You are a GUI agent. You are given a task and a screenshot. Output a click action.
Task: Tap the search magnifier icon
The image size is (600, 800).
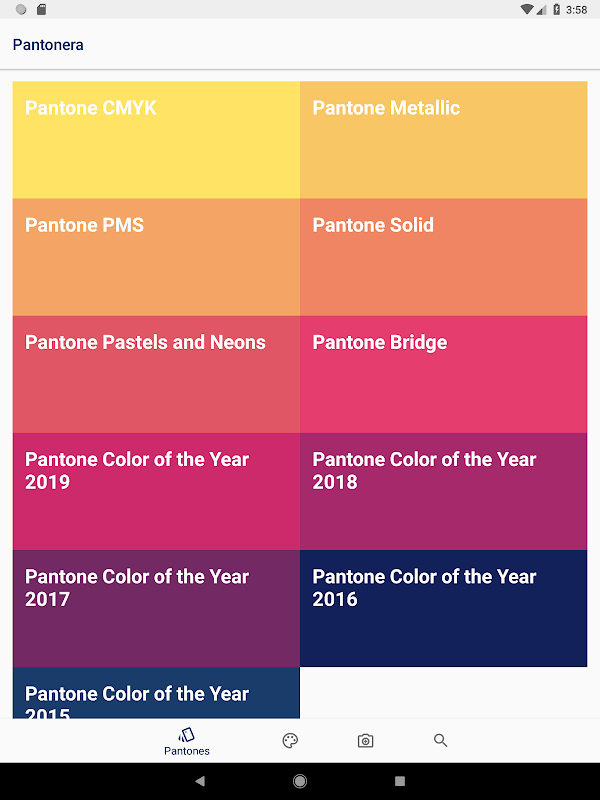(x=440, y=740)
